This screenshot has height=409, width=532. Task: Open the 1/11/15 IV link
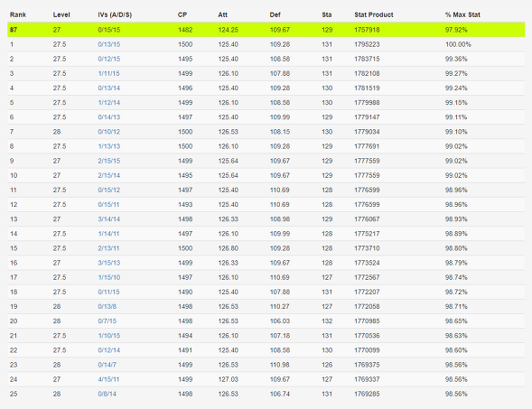click(x=109, y=74)
